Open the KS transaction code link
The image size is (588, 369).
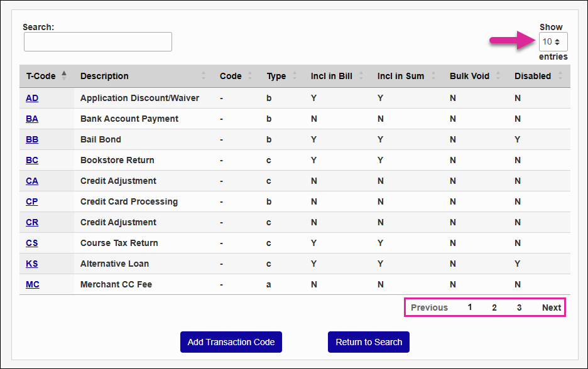(x=32, y=264)
